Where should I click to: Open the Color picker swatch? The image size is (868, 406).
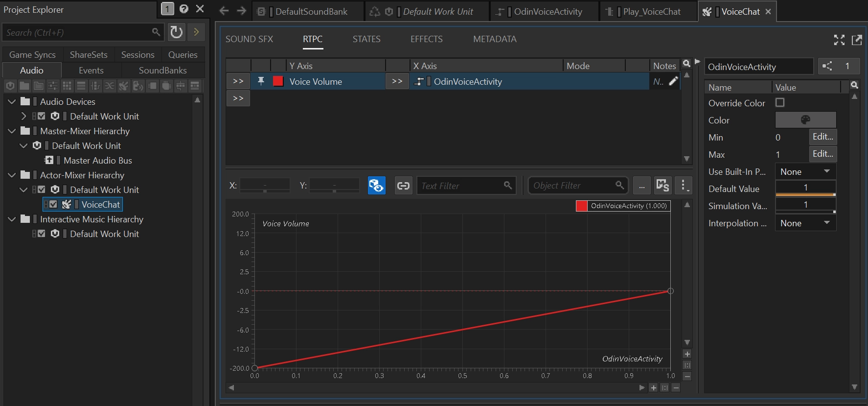pyautogui.click(x=805, y=119)
